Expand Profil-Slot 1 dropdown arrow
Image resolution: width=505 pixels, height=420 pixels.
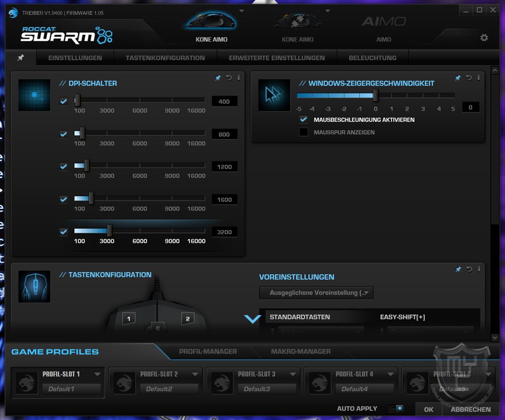point(97,374)
